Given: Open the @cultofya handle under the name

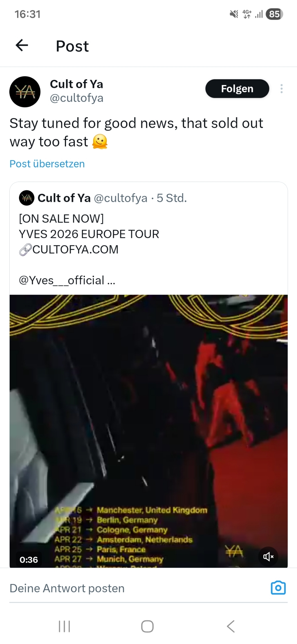Looking at the screenshot, I should [77, 98].
